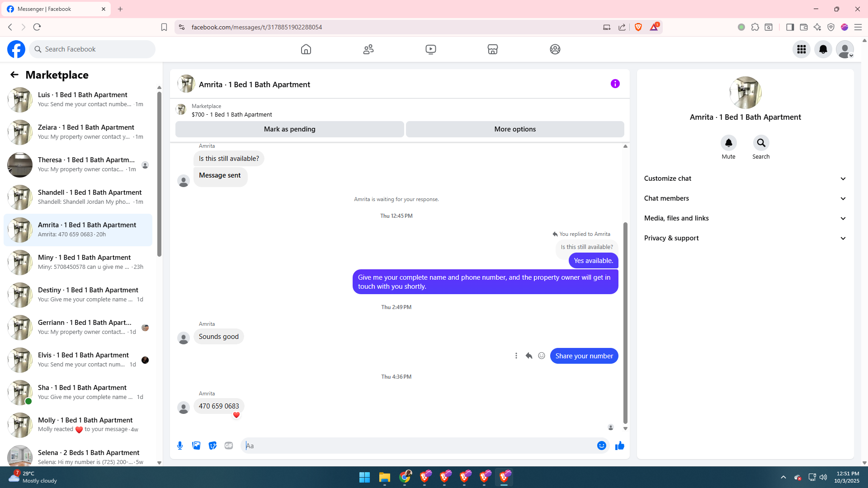868x488 pixels.
Task: Open Destiny conversation in list
Action: (x=78, y=295)
